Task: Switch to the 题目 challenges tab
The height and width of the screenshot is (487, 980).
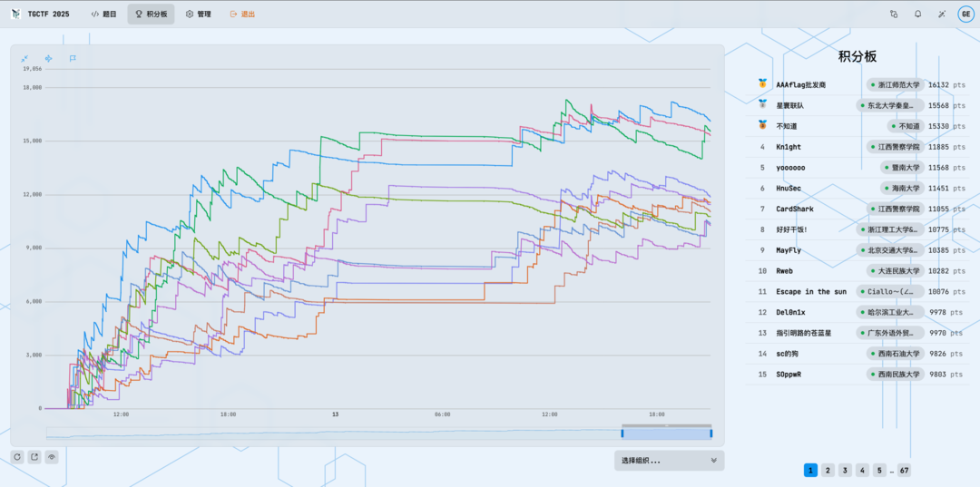Action: point(104,15)
